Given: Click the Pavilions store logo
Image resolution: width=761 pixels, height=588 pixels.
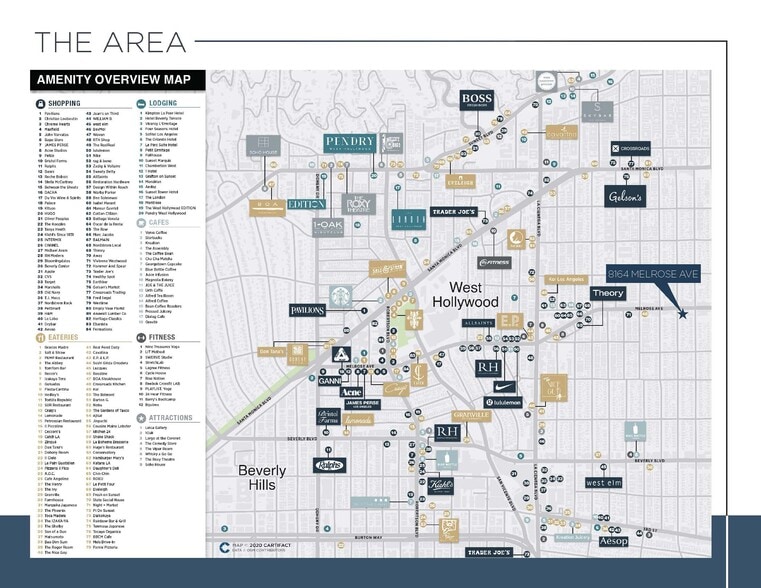Looking at the screenshot, I should tap(308, 310).
